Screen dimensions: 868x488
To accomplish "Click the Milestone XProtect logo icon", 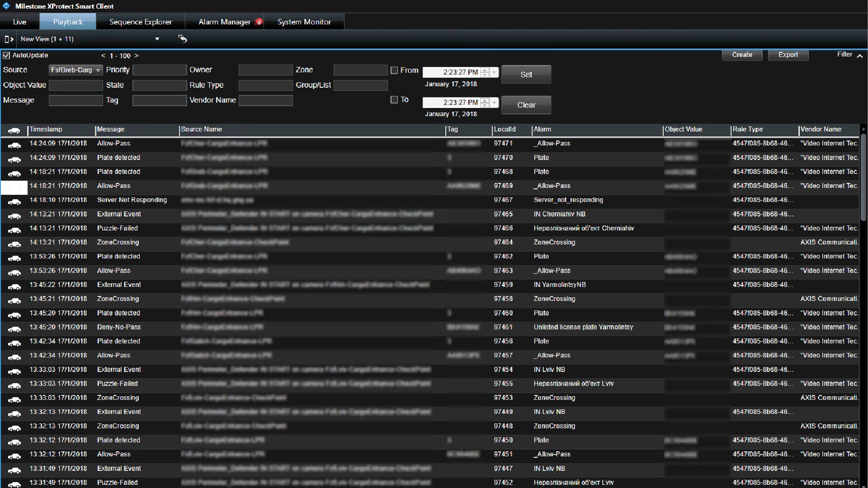I will point(6,6).
